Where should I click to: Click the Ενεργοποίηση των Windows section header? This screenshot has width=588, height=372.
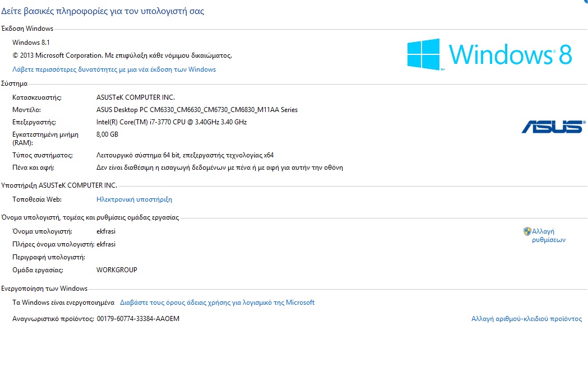point(44,289)
